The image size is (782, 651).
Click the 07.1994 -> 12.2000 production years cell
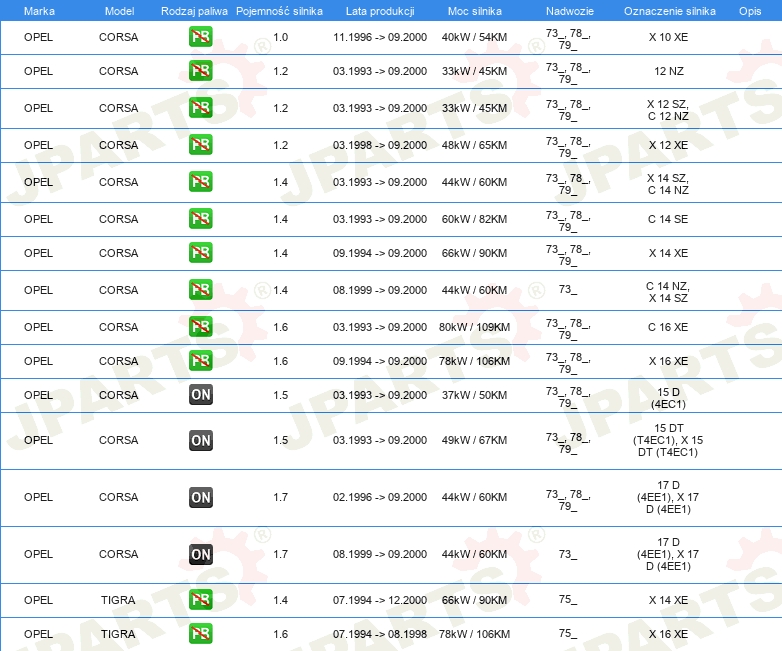pos(380,600)
